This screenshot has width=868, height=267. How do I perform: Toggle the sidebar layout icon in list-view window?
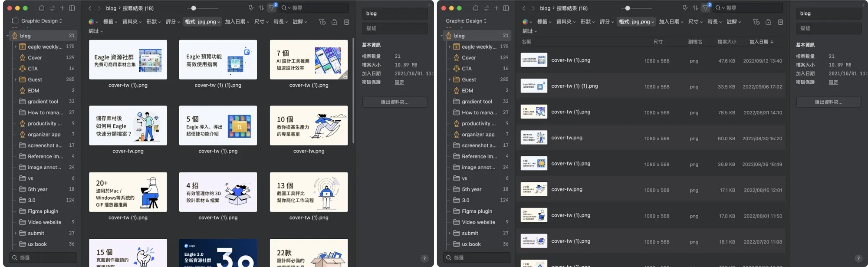click(506, 8)
